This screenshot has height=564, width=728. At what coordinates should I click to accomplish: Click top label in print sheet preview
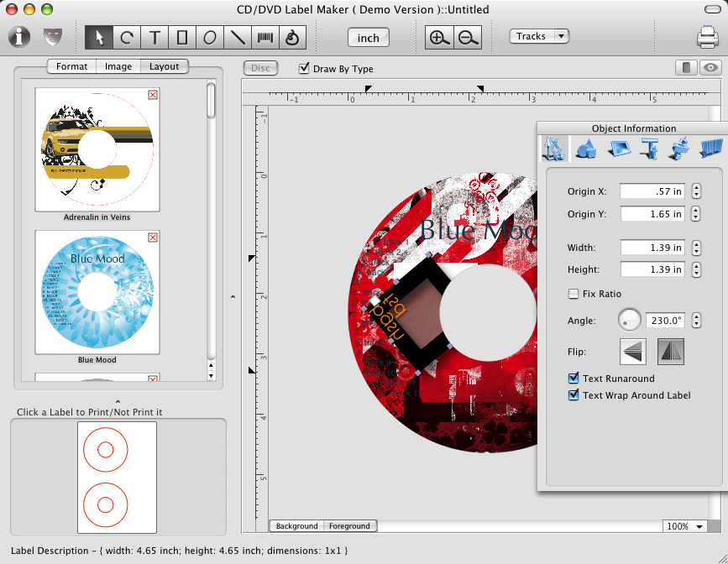(x=105, y=450)
